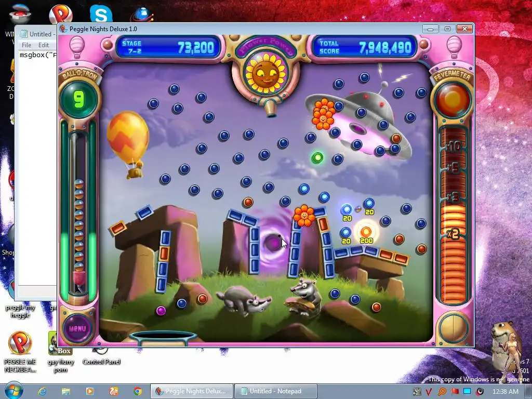Click the total score 7,948,490 display
This screenshot has height=399, width=532.
click(385, 48)
